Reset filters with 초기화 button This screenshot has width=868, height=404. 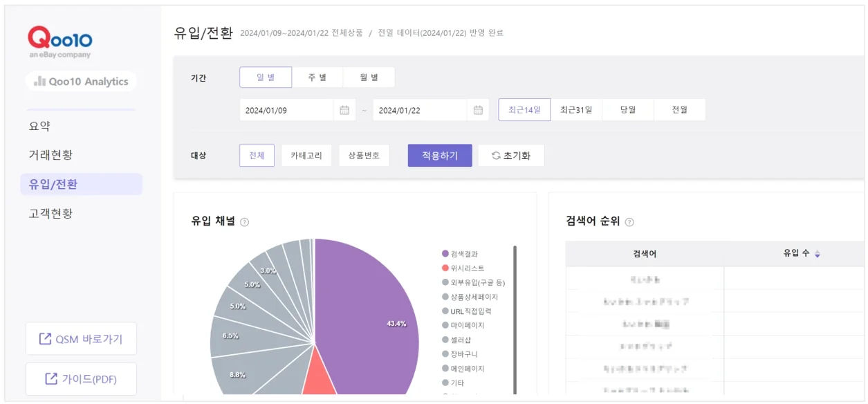(511, 156)
